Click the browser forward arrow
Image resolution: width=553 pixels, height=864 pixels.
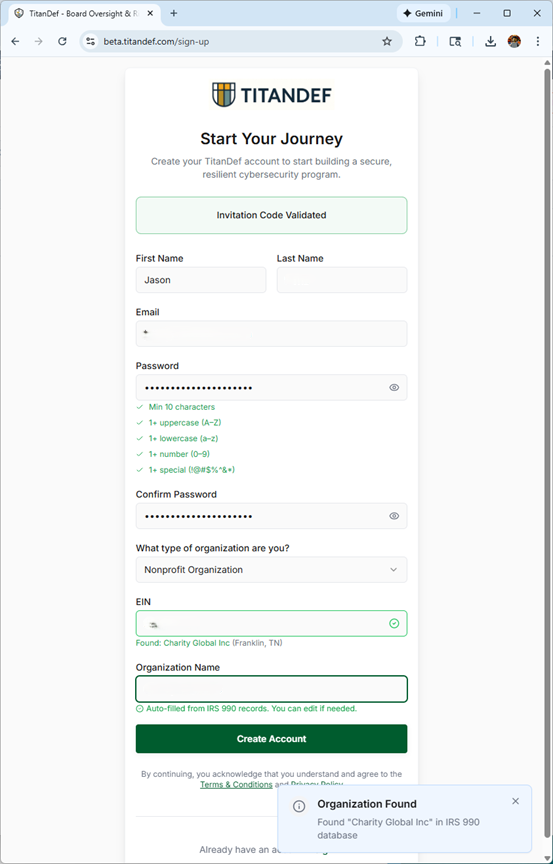tap(39, 41)
